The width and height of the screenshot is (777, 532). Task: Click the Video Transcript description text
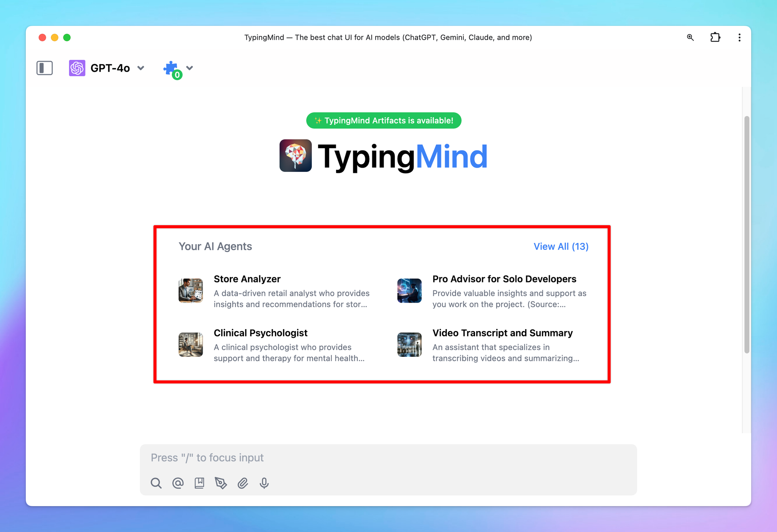pos(506,353)
